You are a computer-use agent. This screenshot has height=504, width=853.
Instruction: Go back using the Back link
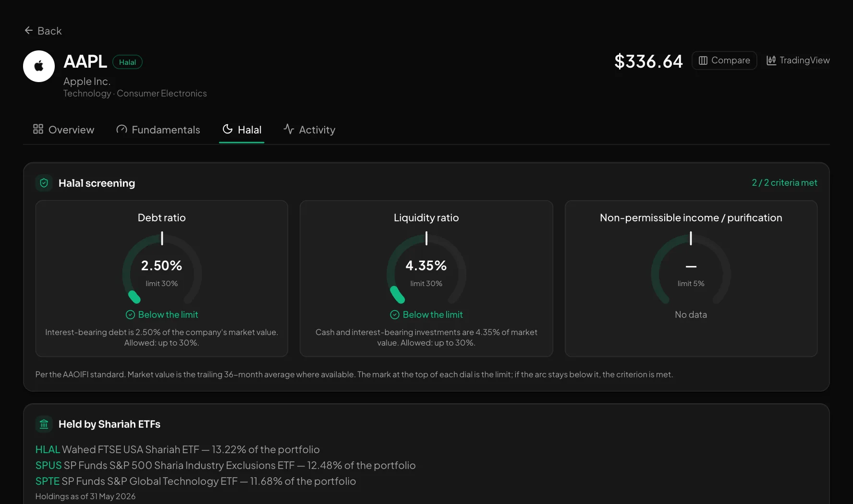(43, 31)
